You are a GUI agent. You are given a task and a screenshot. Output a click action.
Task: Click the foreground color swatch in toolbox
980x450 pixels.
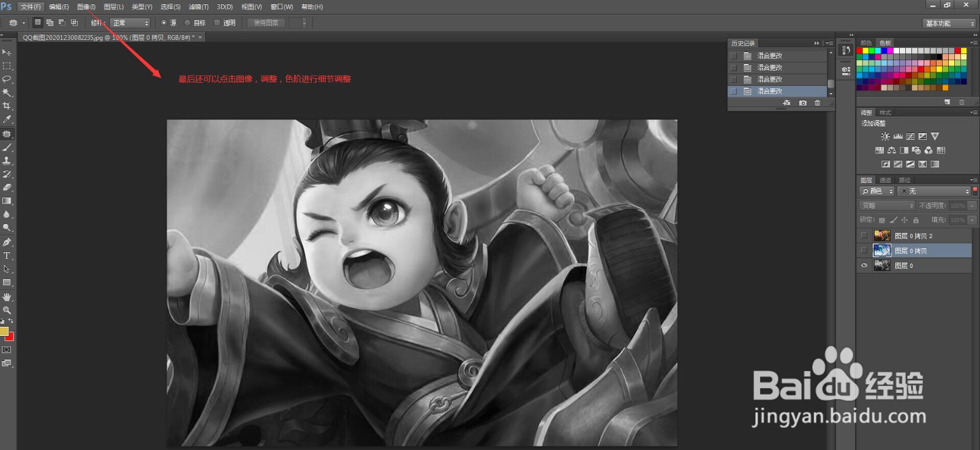[x=4, y=332]
